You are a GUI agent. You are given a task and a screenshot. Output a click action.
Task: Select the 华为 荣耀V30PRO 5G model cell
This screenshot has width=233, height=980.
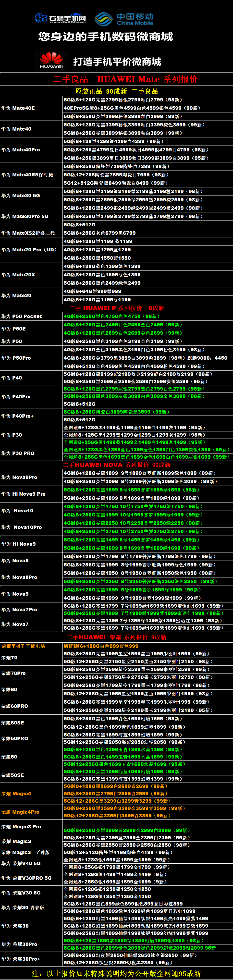coord(32,878)
